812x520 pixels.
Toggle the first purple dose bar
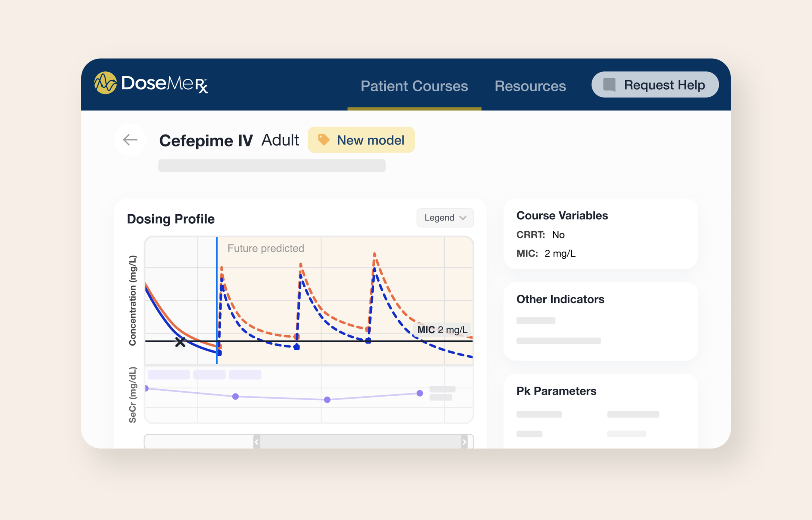click(x=169, y=374)
